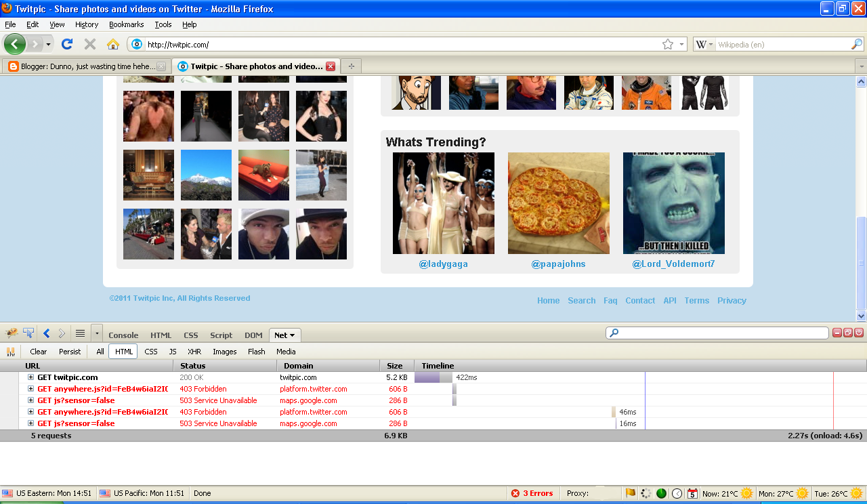Open the list all tabs dropdown

point(861,66)
